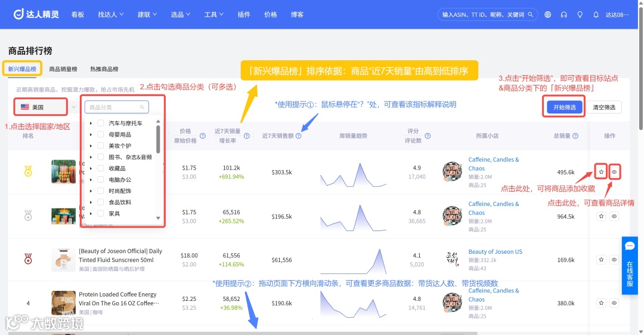
Task: Check the 收藏品 category
Action: [x=100, y=168]
